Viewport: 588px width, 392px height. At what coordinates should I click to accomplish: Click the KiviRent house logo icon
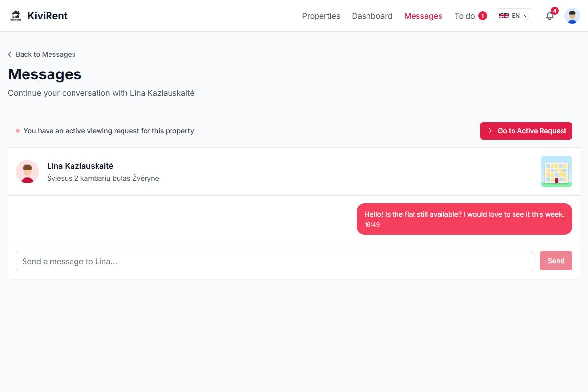[x=16, y=16]
